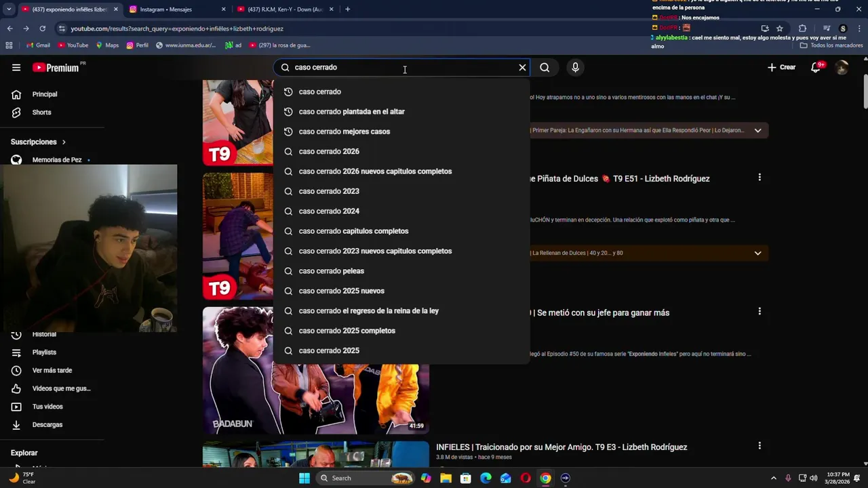The width and height of the screenshot is (868, 488).
Task: Close the 'exponiendo infieles' YouTube tab
Action: [x=115, y=9]
